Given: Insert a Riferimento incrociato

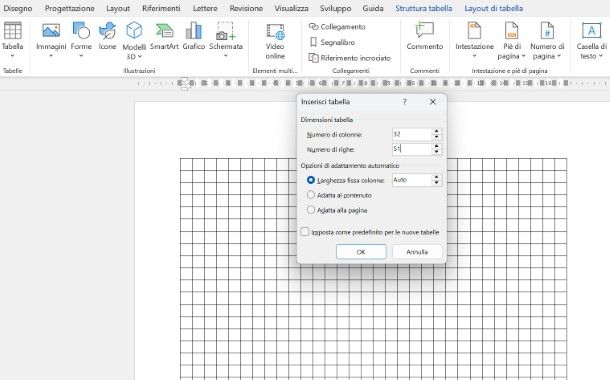Looking at the screenshot, I should (x=349, y=58).
